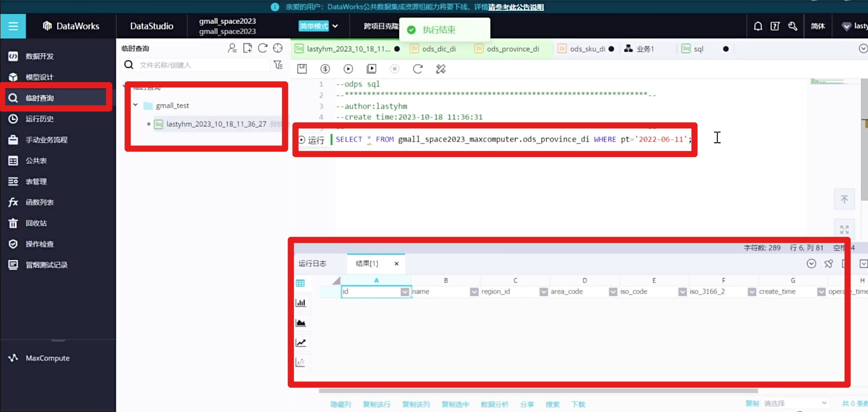This screenshot has height=412, width=868.
Task: Open the id column filter dropdown
Action: tap(405, 292)
